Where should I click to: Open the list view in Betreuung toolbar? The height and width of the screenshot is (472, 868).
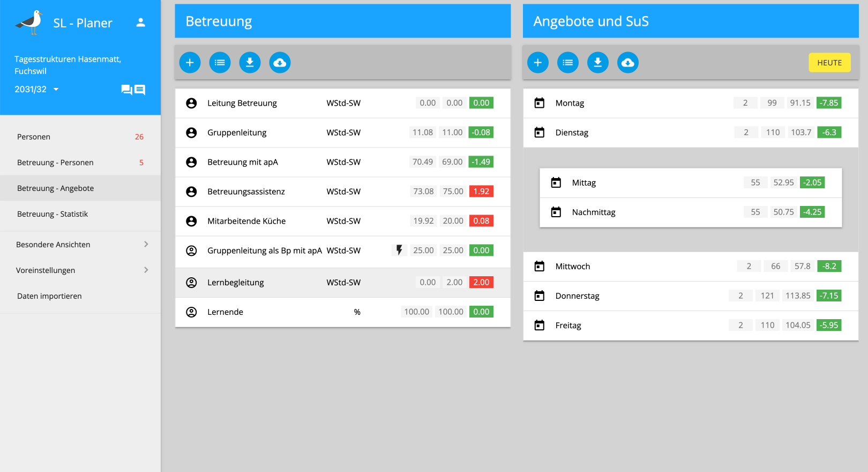pyautogui.click(x=220, y=63)
